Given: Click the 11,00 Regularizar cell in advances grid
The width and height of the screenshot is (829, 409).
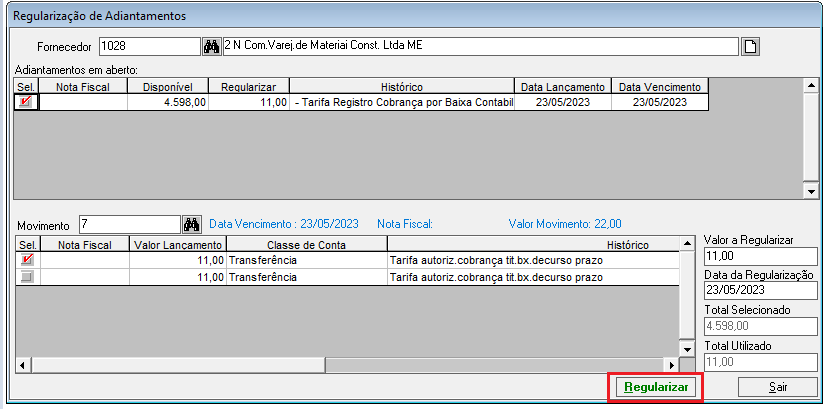Looking at the screenshot, I should 248,103.
